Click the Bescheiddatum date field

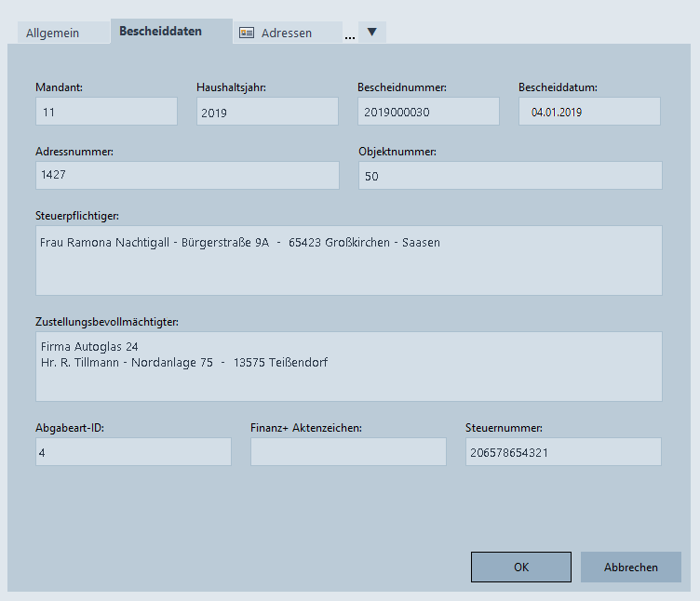589,112
